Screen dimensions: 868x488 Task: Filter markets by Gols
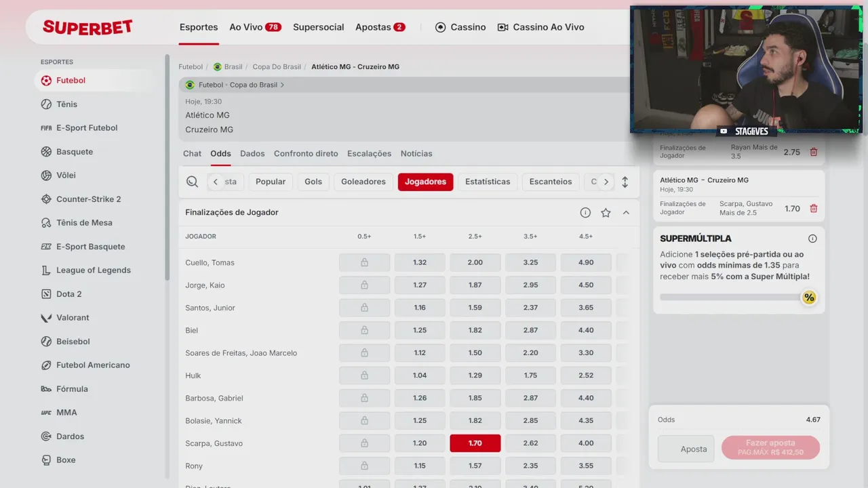click(313, 182)
